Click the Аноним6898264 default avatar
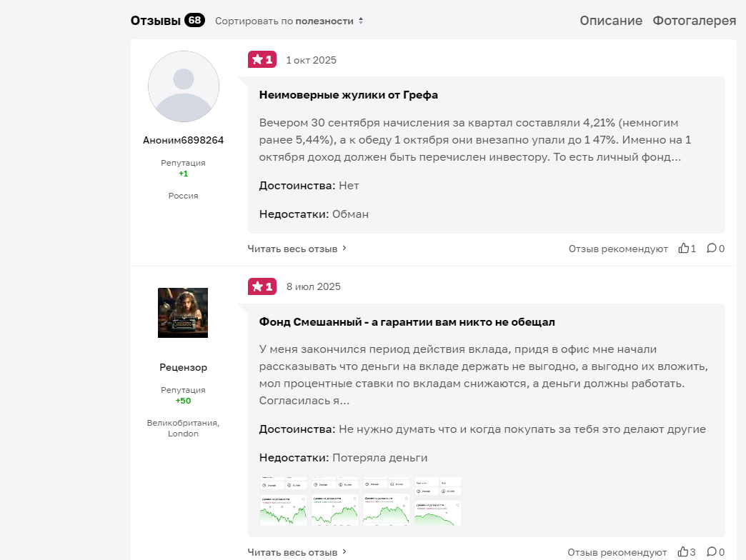 point(184,86)
